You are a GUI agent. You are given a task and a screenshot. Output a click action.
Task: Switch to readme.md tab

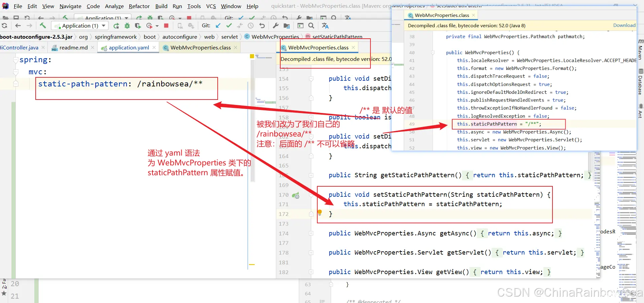(73, 47)
